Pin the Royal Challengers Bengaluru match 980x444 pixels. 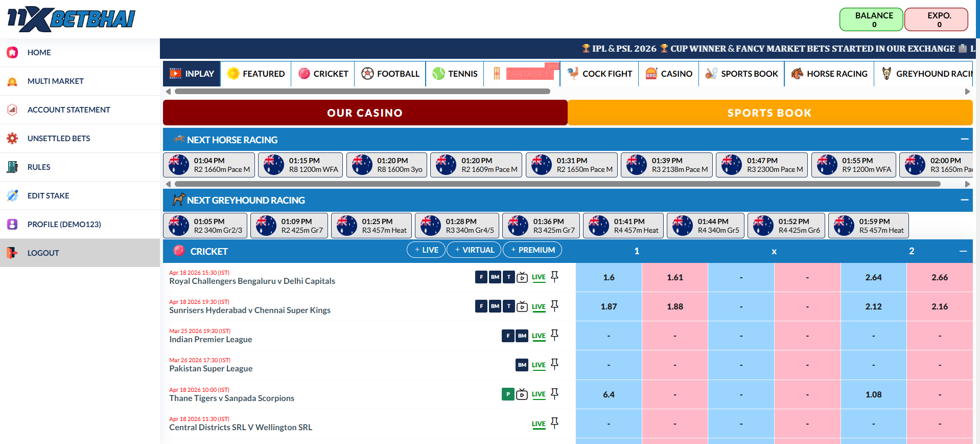point(554,277)
